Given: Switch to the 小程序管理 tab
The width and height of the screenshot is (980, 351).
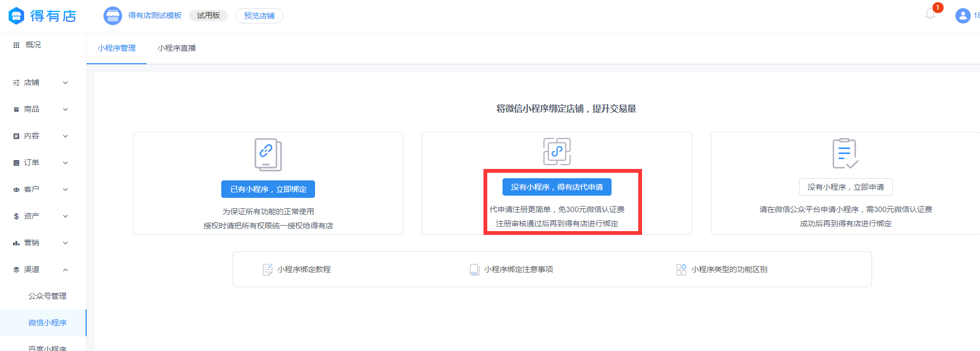Looking at the screenshot, I should (x=117, y=48).
